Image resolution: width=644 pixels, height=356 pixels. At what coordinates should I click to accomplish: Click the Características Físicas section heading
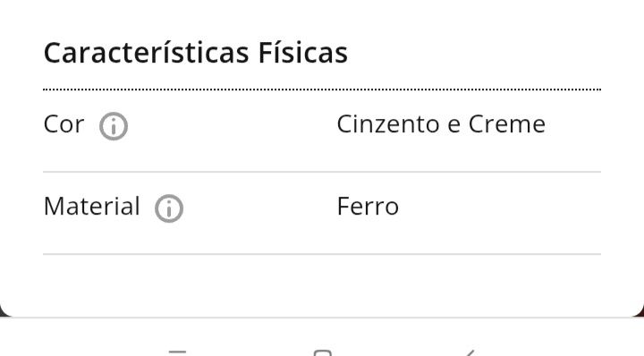click(x=196, y=53)
